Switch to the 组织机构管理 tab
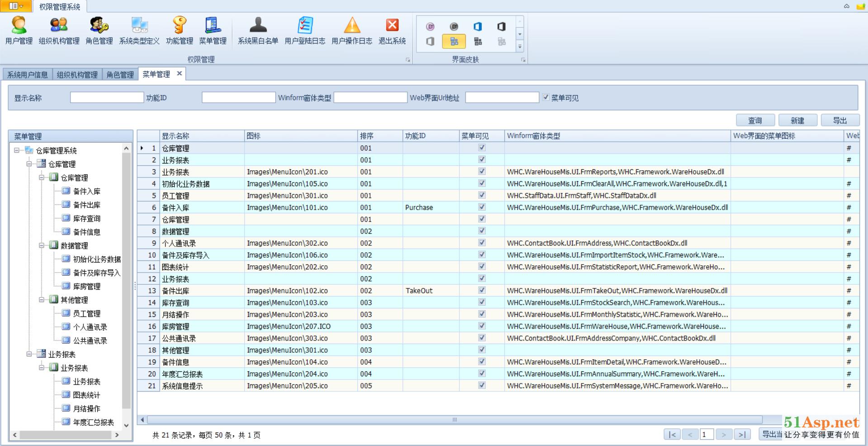Screen dimensions: 868x446 77,75
